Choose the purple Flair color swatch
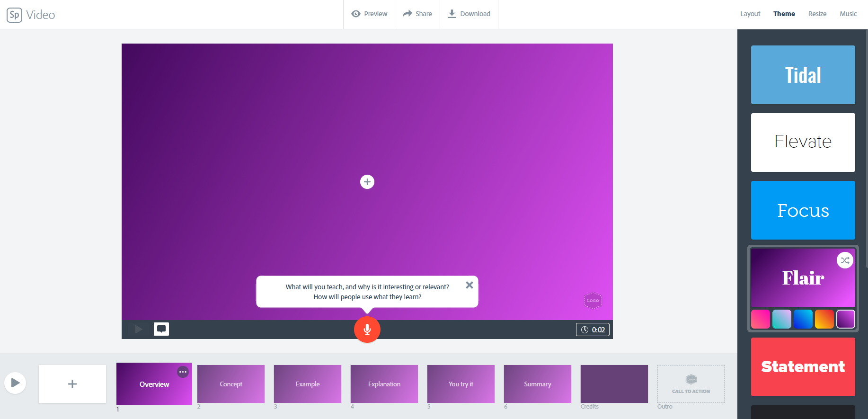This screenshot has height=419, width=868. pos(846,319)
